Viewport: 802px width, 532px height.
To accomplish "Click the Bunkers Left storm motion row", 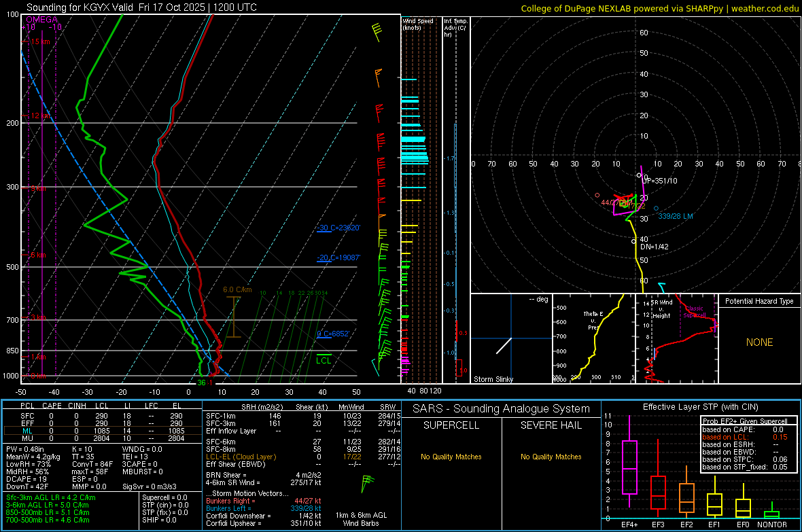I will [264, 508].
